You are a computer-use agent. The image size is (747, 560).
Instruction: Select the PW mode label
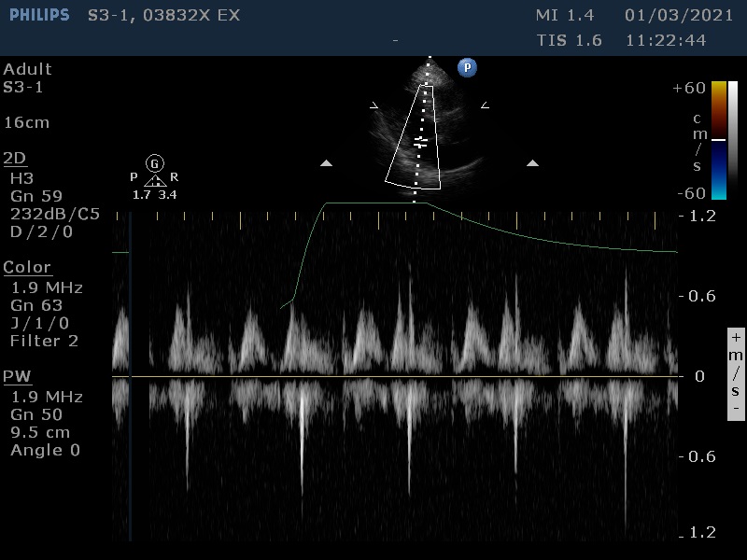(17, 377)
